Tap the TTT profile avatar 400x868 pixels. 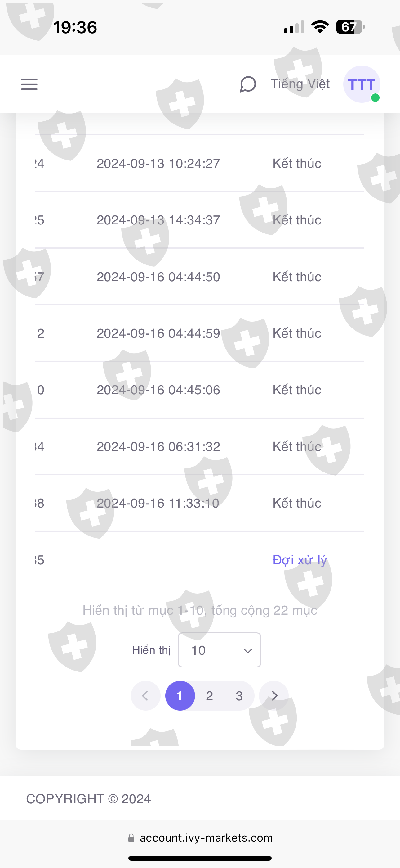[362, 84]
